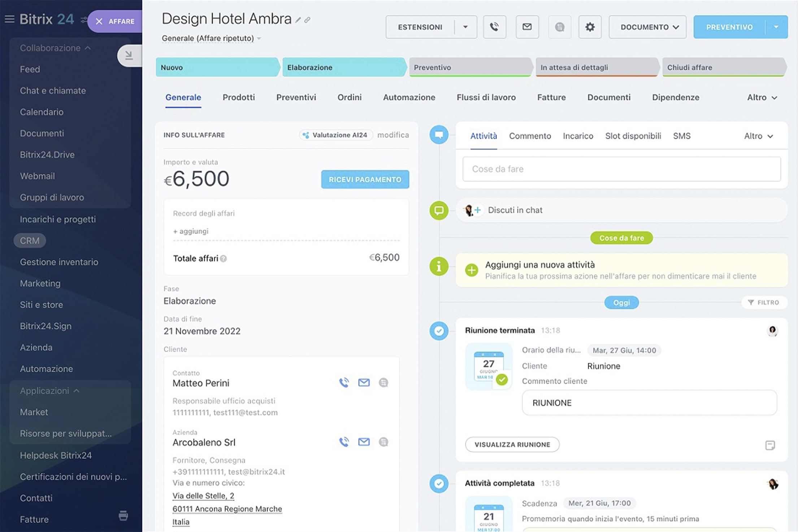Open CRM in the sidebar
The image size is (798, 532).
(x=30, y=241)
